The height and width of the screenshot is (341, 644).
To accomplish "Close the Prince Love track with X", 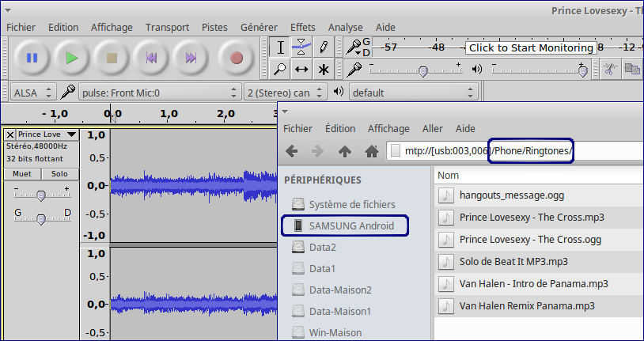I will [10, 135].
